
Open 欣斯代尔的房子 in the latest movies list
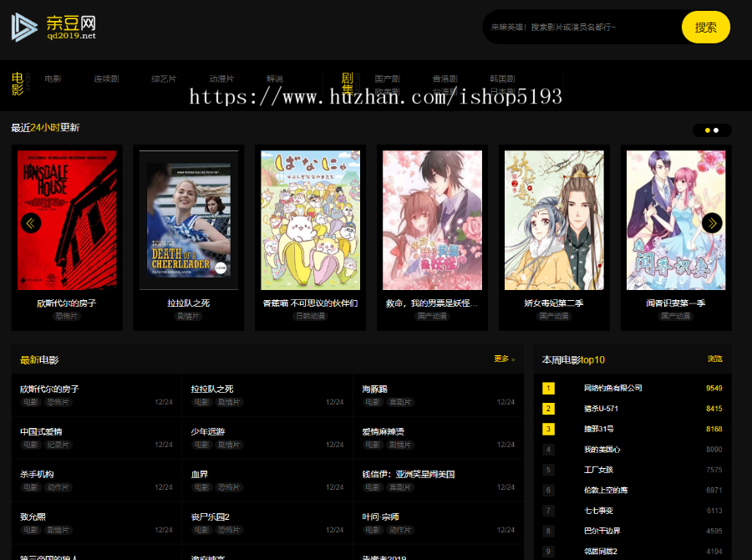(x=49, y=389)
